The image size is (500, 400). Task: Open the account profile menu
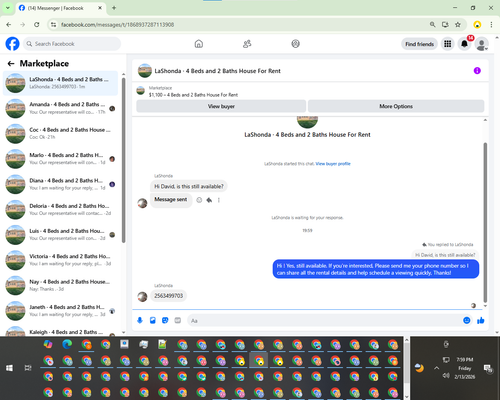tap(481, 44)
